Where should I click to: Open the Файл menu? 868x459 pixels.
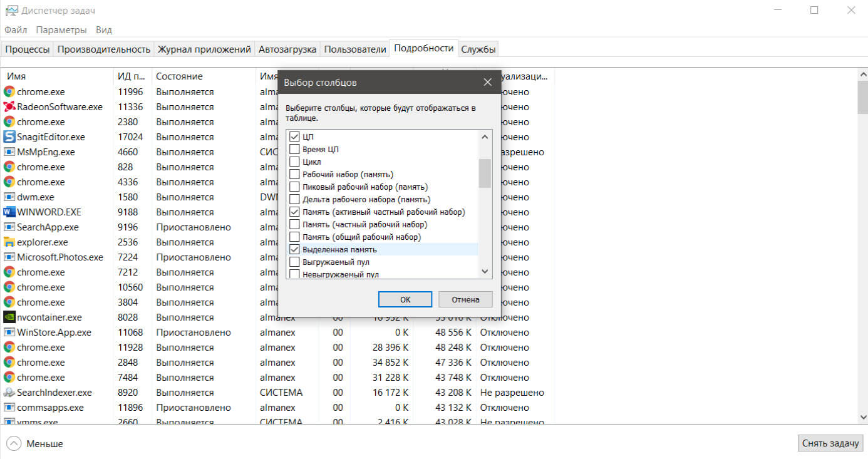click(16, 30)
